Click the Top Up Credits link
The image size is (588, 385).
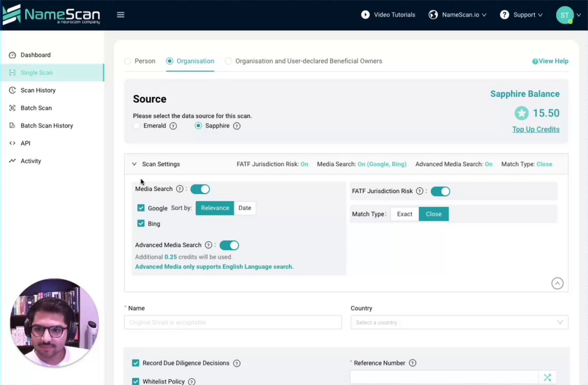(536, 129)
